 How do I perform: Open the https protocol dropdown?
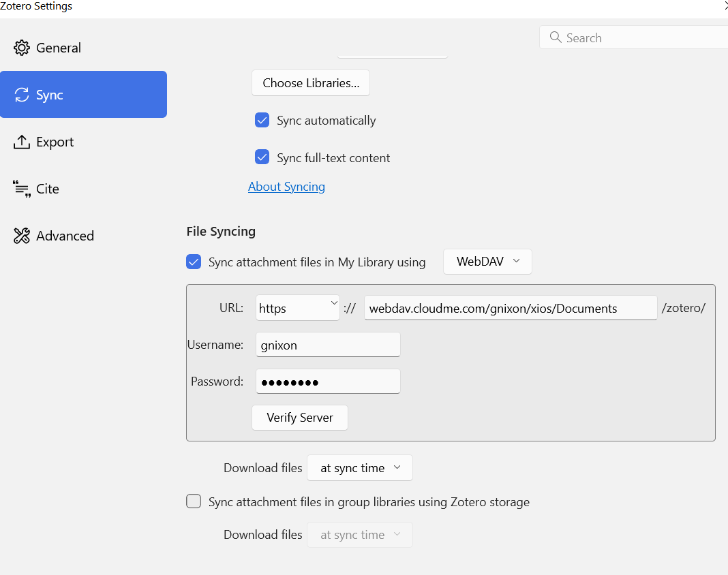[297, 308]
